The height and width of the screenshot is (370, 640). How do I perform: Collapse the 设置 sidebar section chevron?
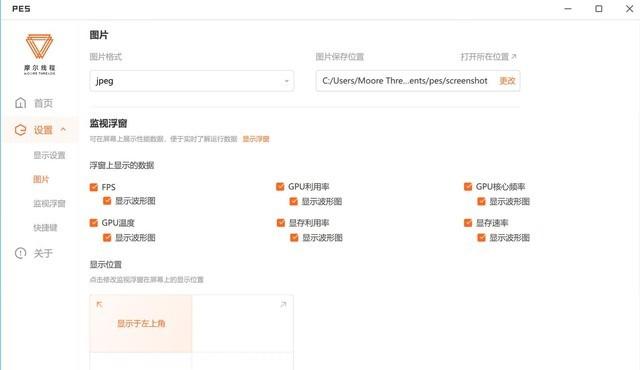(x=63, y=129)
